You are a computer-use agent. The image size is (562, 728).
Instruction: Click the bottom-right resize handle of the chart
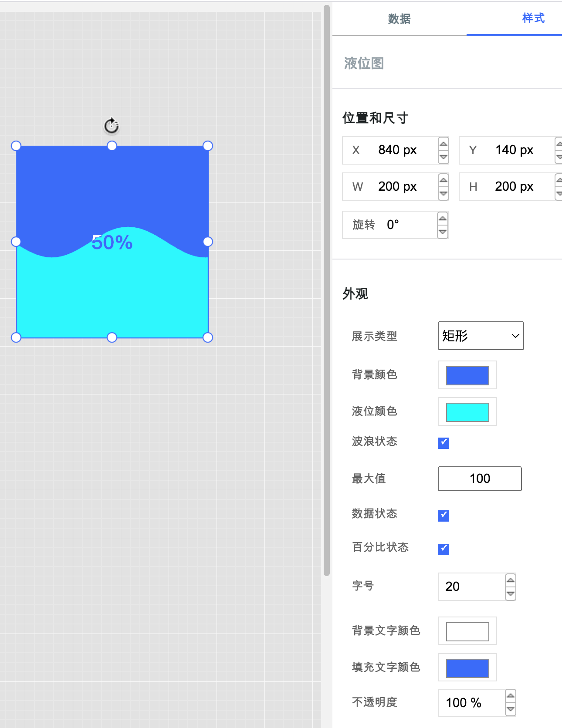click(x=208, y=337)
